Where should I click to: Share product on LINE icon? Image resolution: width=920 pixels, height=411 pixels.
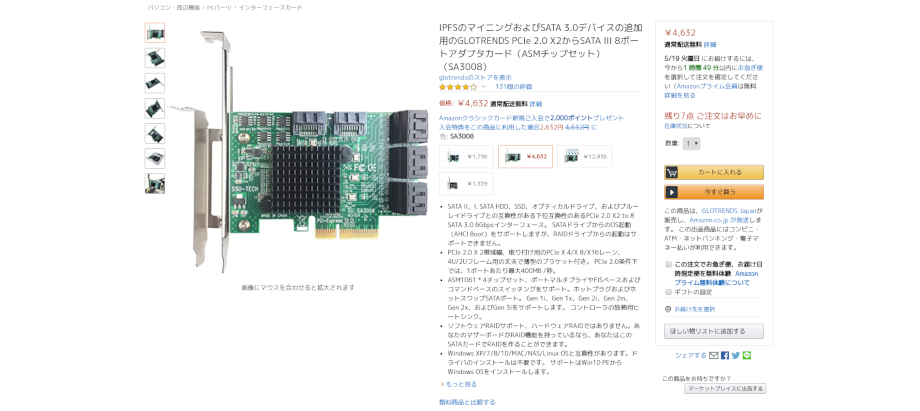pyautogui.click(x=746, y=355)
